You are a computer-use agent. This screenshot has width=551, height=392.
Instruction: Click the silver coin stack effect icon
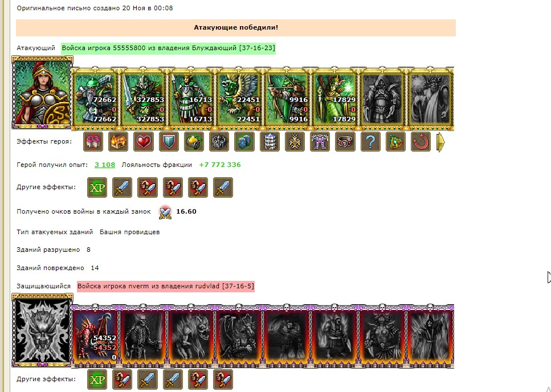pyautogui.click(x=270, y=142)
